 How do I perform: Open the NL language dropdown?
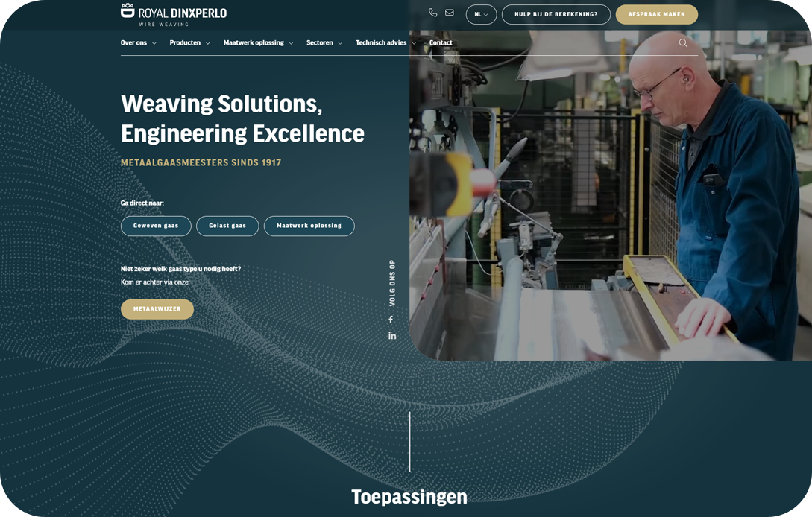[x=481, y=14]
